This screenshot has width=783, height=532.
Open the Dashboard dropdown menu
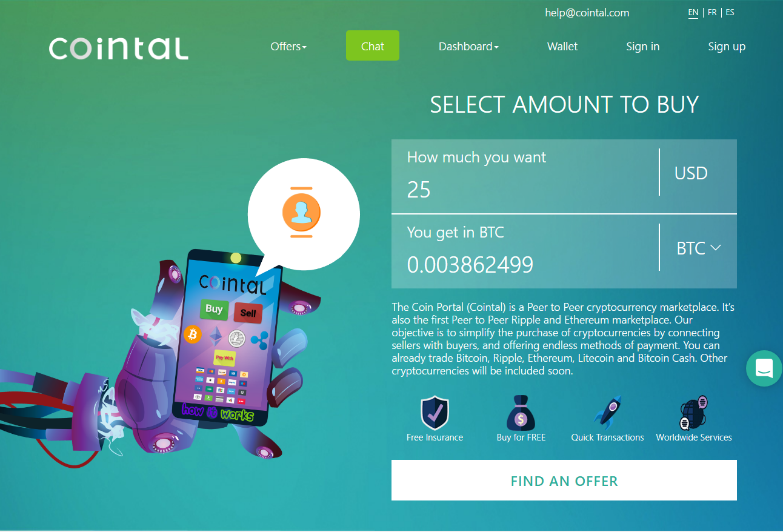[x=468, y=47]
